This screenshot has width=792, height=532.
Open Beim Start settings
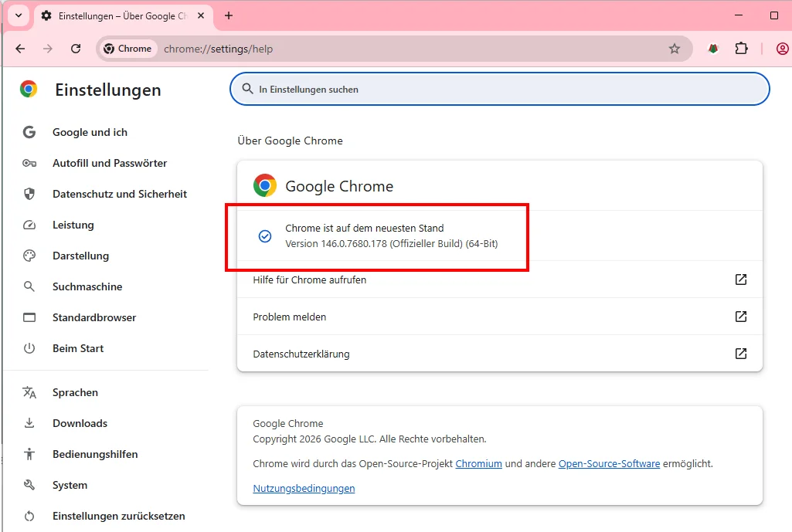point(78,348)
